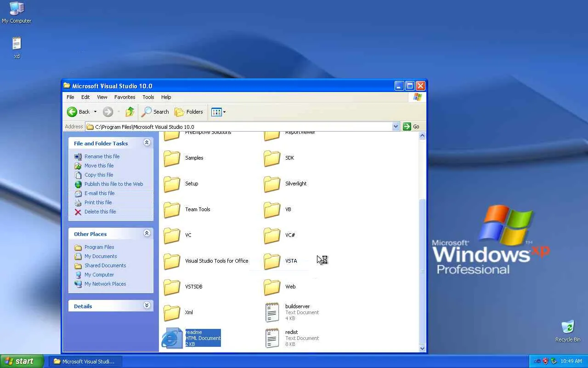The image size is (588, 368).
Task: Collapse the Other Places panel
Action: (147, 233)
